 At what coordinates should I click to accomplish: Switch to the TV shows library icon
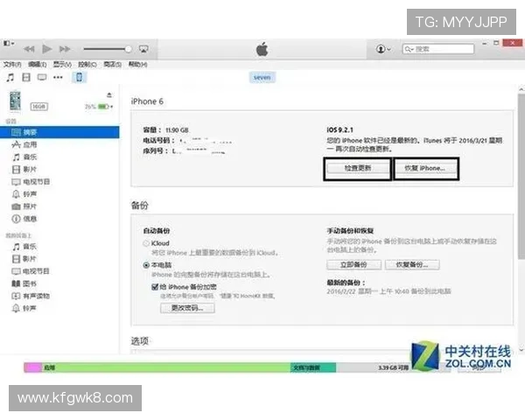[42, 78]
